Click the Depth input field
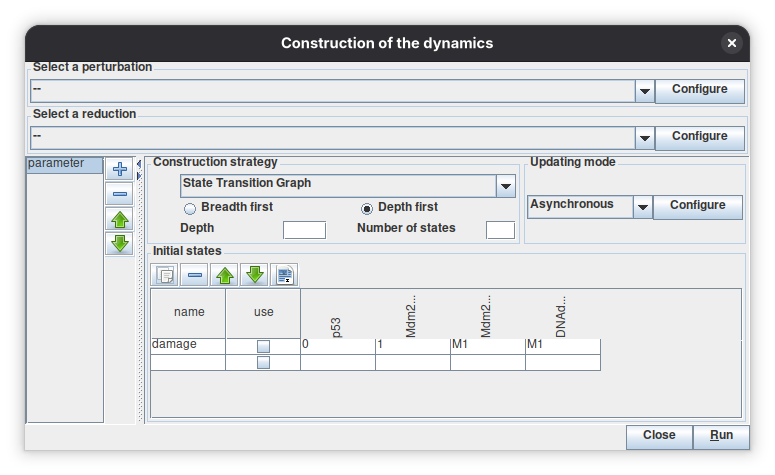Viewport: 775px width, 475px height. 304,230
